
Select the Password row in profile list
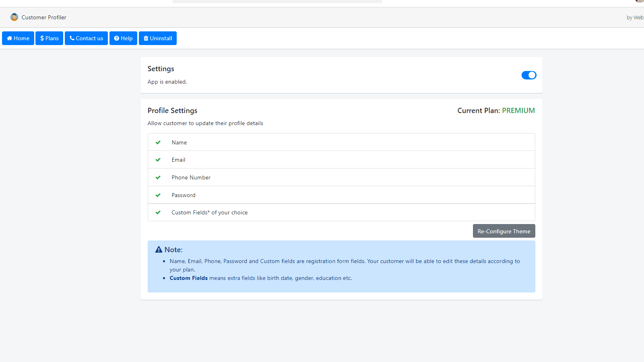tap(341, 195)
